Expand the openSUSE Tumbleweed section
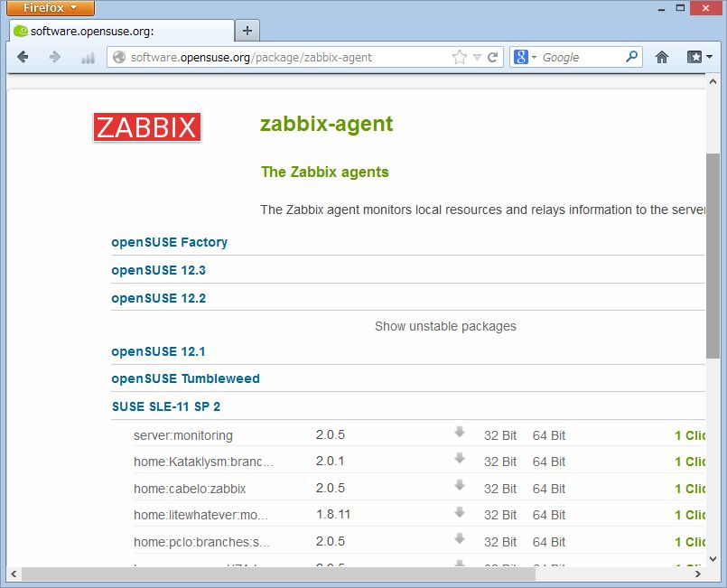 click(x=185, y=378)
